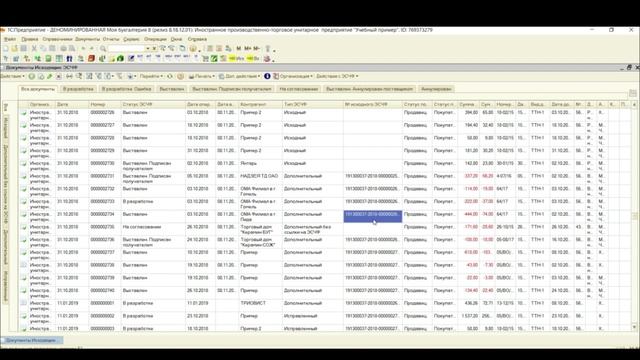Click the green Add document icon
640x360 pixels.
tap(31, 76)
